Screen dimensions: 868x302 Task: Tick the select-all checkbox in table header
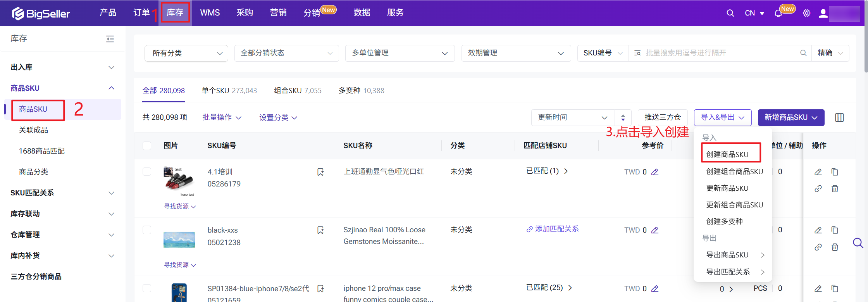point(147,146)
